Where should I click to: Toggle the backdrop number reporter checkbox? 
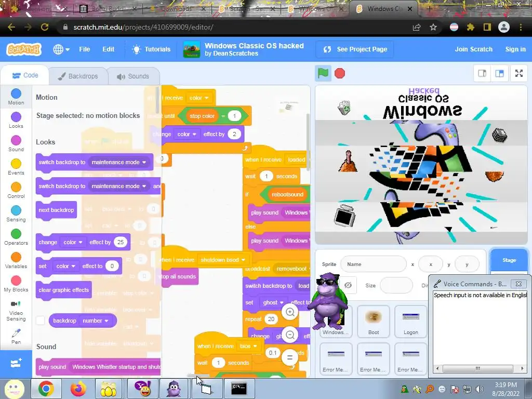click(x=41, y=320)
